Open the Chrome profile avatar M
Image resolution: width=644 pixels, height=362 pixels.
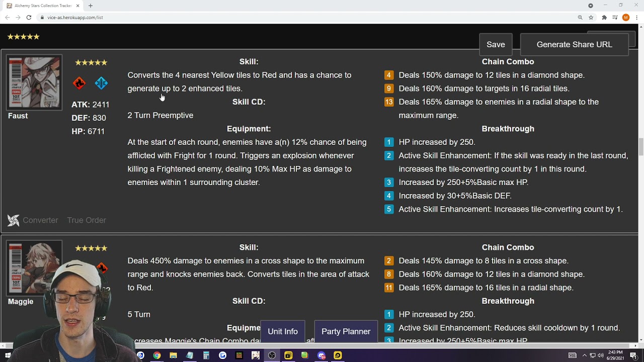click(x=626, y=17)
